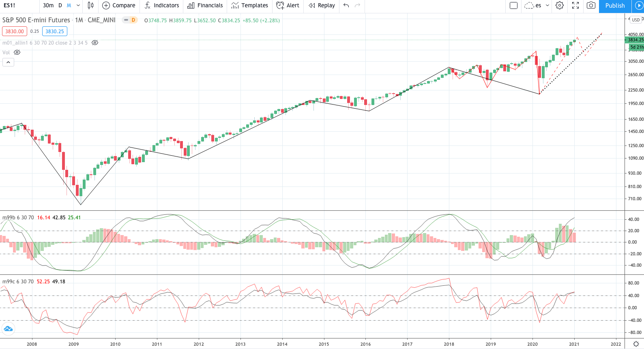This screenshot has width=644, height=349.
Task: Click the Replay rewind icon
Action: point(311,5)
